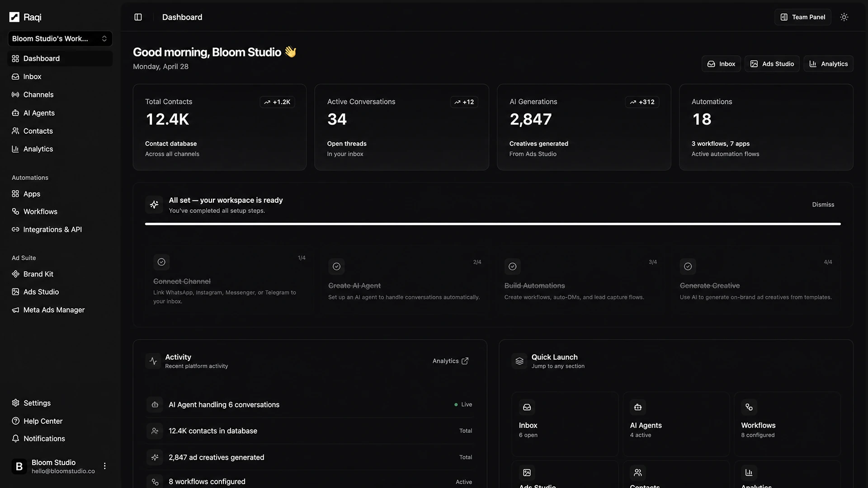This screenshot has height=488, width=868.
Task: Click the +1.2K trend badge
Action: (x=277, y=102)
